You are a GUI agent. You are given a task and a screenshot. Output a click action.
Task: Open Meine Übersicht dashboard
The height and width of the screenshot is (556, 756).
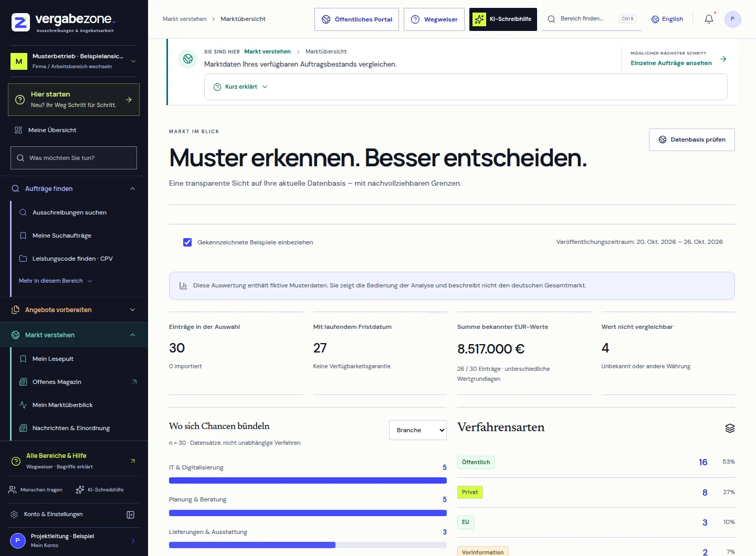click(x=73, y=130)
